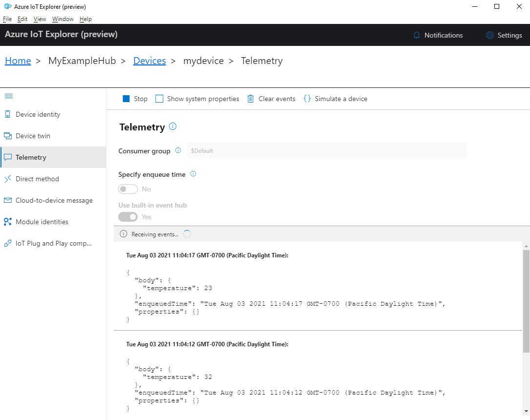530x420 pixels.
Task: Open the View menu
Action: click(40, 19)
